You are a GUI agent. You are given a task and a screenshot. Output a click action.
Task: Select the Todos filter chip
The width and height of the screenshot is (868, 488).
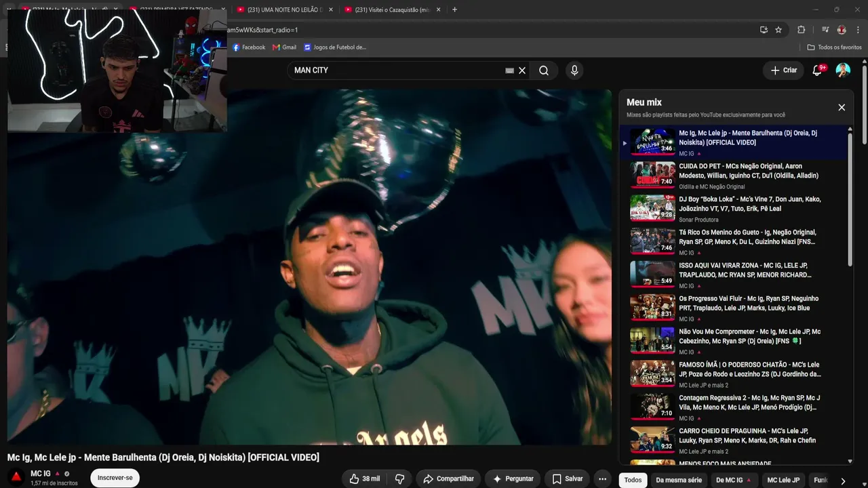tap(633, 480)
